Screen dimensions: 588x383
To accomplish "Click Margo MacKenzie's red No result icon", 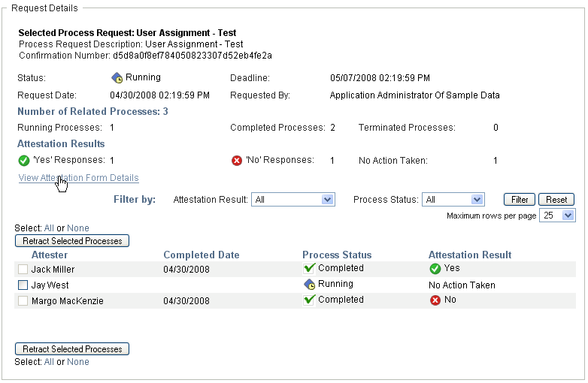I will click(x=435, y=300).
